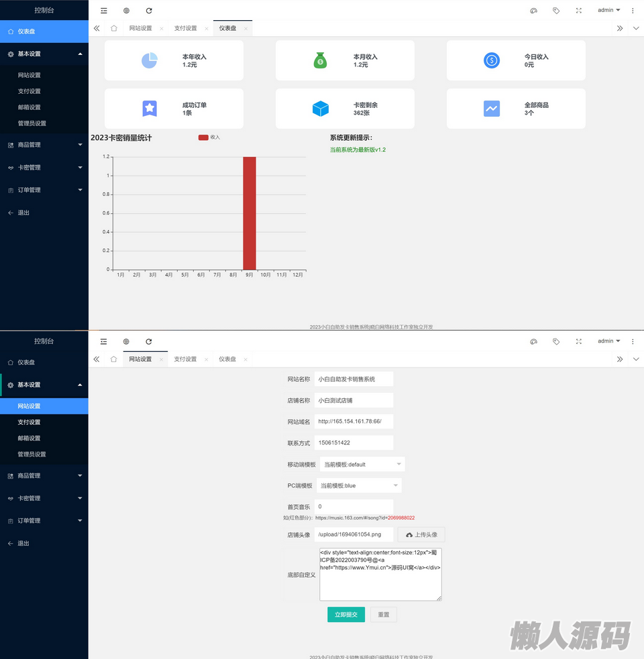The image size is (644, 659).
Task: Click green text 当前系统为最新版v1.2
Action: click(x=358, y=149)
